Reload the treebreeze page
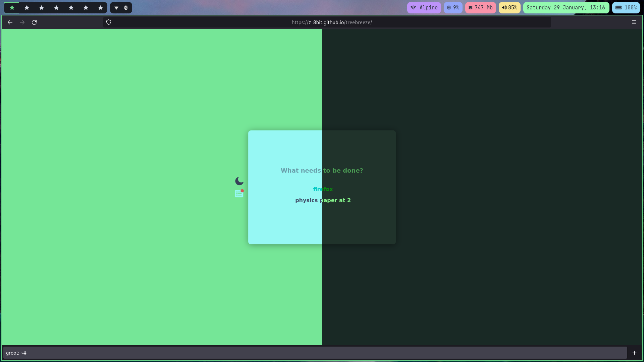The width and height of the screenshot is (644, 362). [x=34, y=22]
